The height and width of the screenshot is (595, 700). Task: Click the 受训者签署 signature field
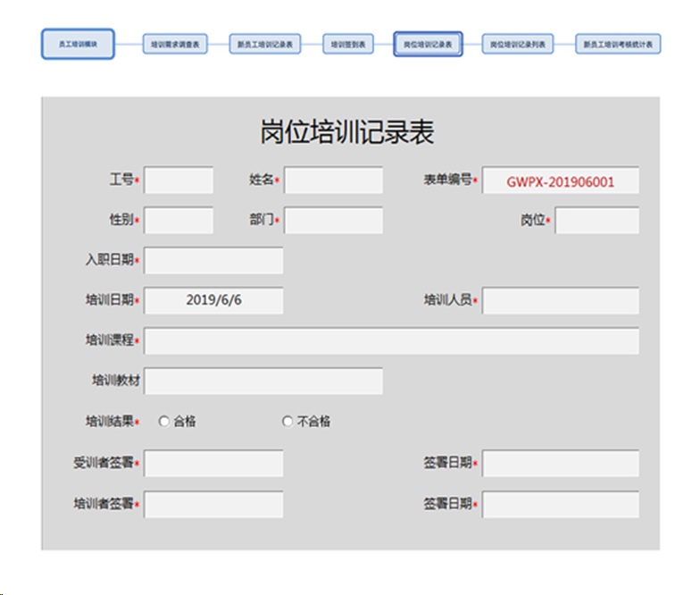(x=213, y=464)
